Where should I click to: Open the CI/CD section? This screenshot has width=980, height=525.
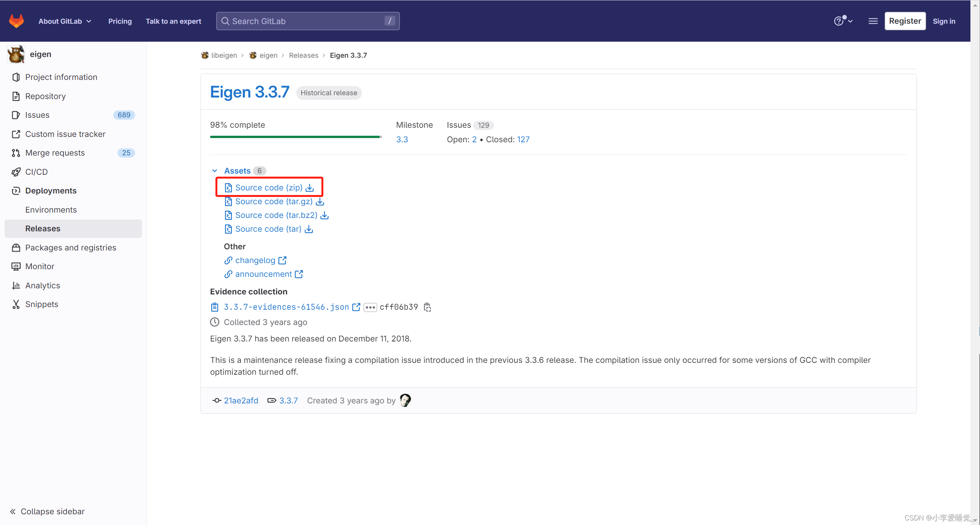(36, 171)
